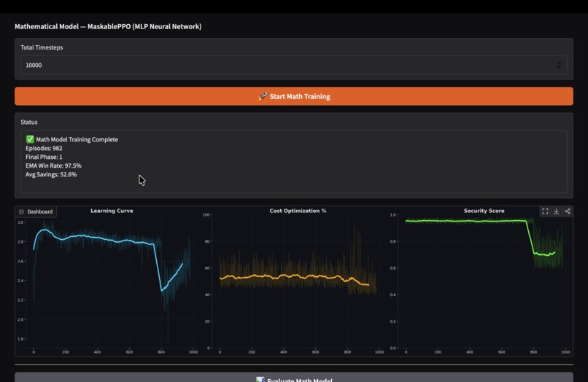Click the Dashboard label text
The width and height of the screenshot is (588, 382).
(x=39, y=212)
